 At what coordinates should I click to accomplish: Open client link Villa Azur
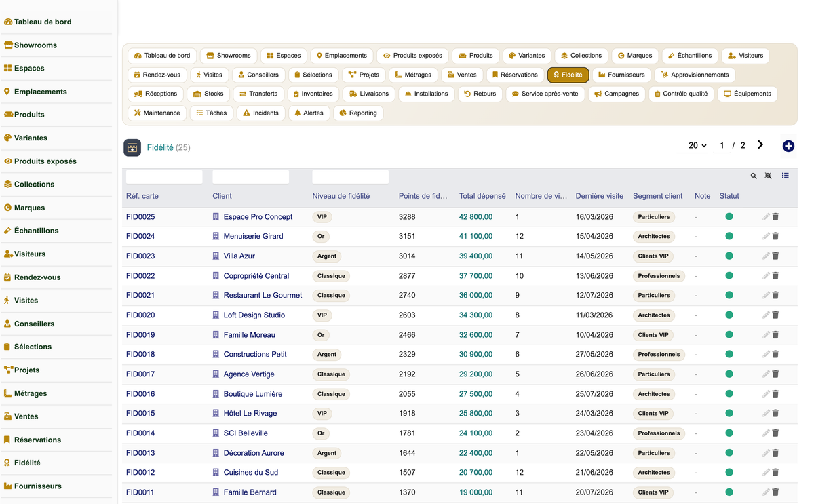(239, 256)
